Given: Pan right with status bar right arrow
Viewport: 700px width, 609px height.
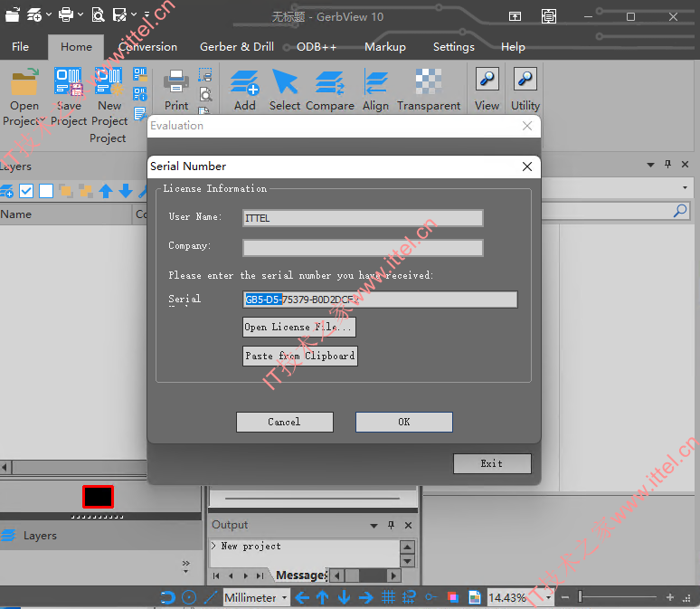Looking at the screenshot, I should (x=365, y=597).
